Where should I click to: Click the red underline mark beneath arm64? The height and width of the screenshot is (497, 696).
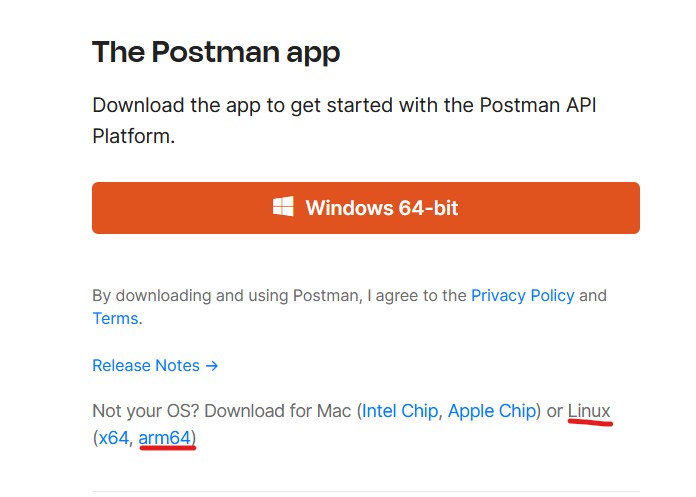[x=167, y=448]
